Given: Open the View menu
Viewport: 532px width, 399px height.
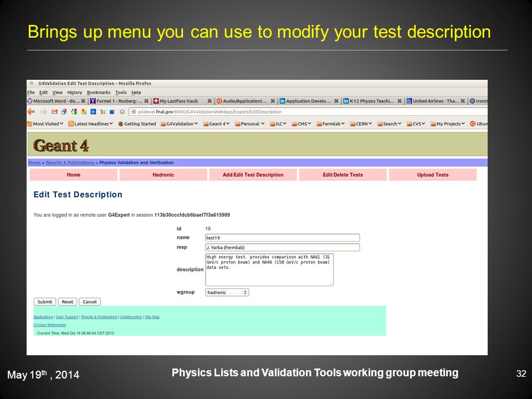Looking at the screenshot, I should pyautogui.click(x=57, y=93).
